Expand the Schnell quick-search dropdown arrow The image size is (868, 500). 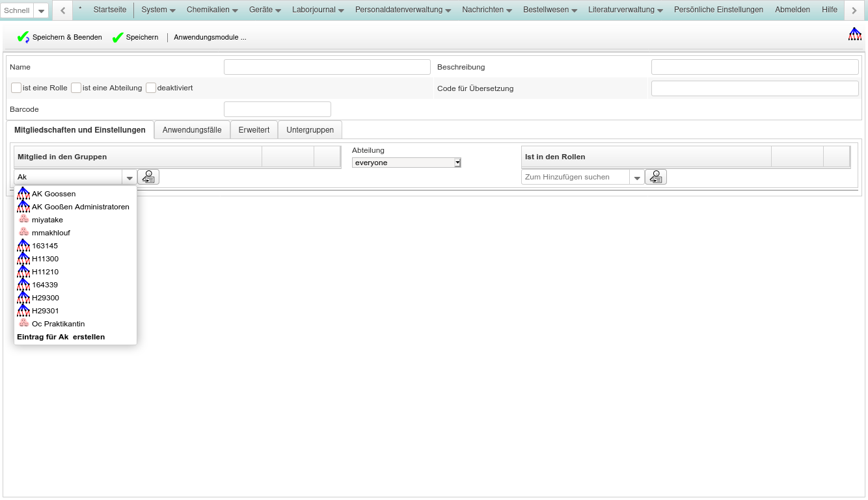pos(41,11)
